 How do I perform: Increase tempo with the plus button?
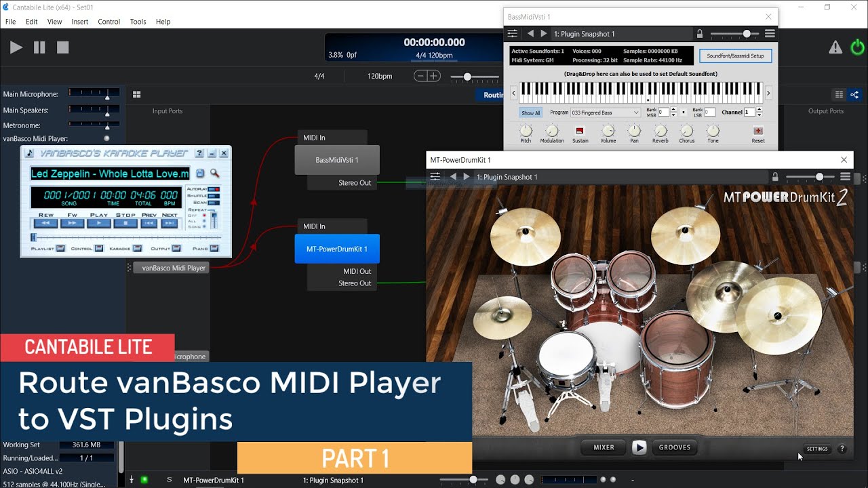[x=433, y=76]
